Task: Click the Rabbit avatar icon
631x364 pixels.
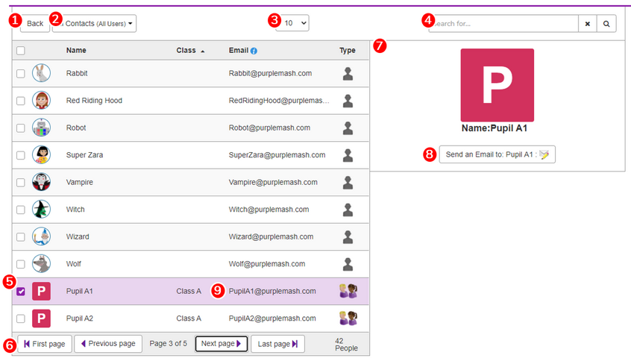Action: (x=41, y=73)
